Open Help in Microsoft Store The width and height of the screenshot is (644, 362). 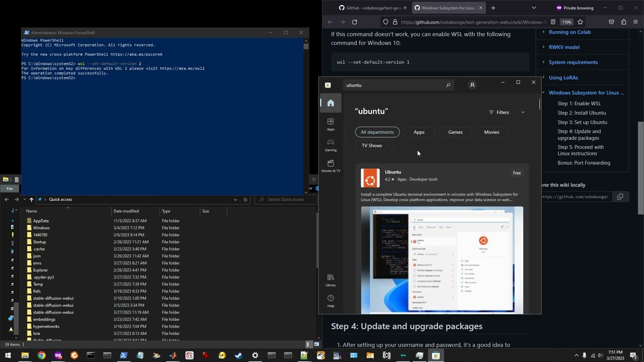[331, 301]
